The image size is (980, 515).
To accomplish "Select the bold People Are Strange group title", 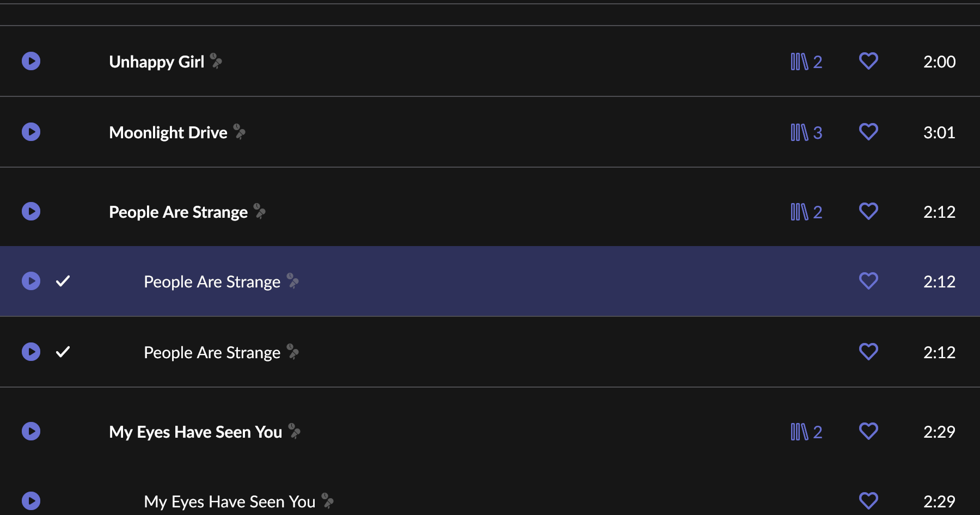I will click(178, 212).
